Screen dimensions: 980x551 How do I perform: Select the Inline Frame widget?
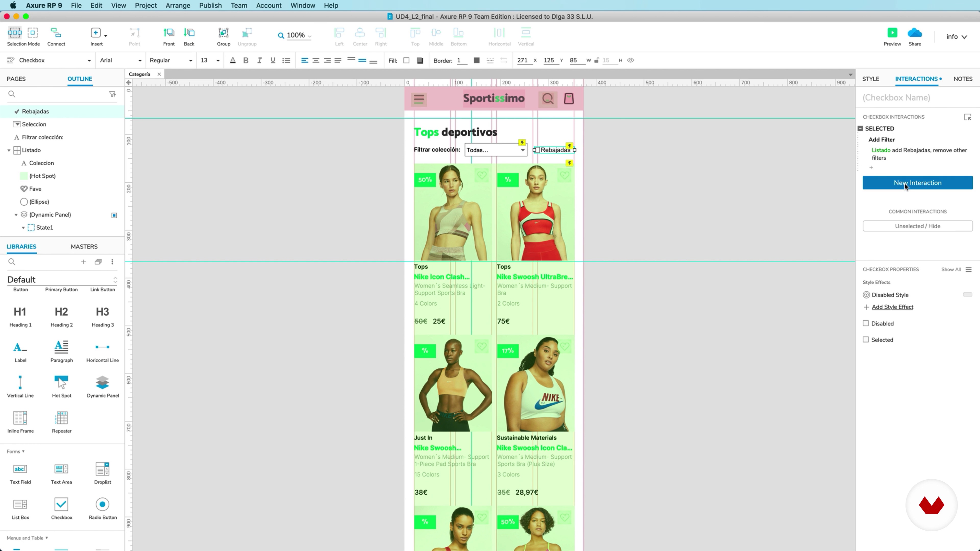click(x=20, y=422)
